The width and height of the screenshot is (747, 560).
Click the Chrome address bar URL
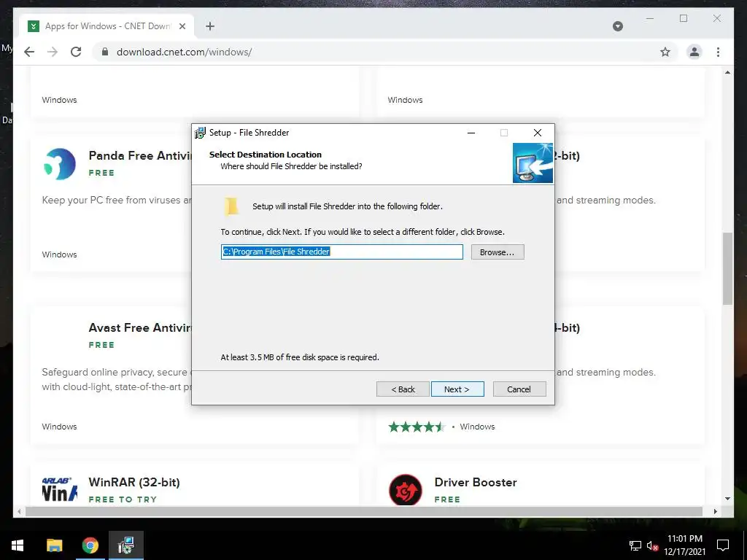point(185,52)
